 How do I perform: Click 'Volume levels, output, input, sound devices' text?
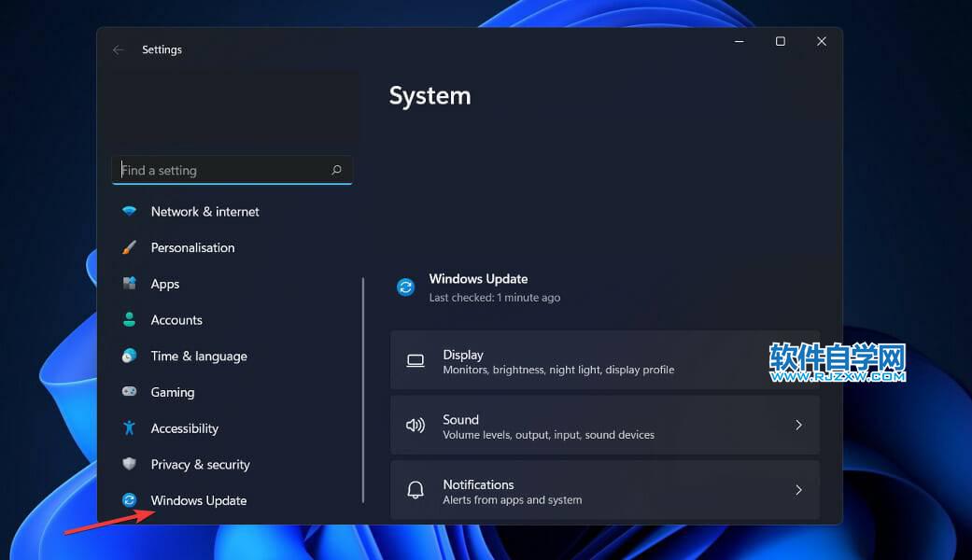pos(549,435)
